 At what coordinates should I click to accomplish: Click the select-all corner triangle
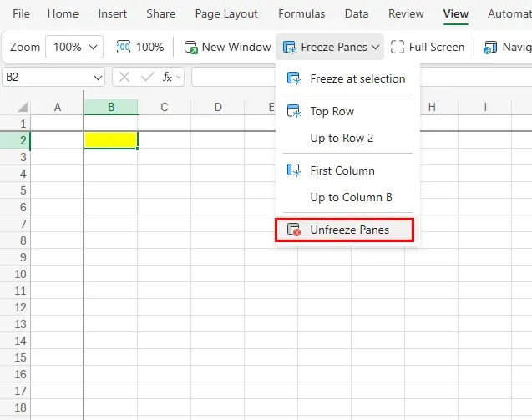point(23,108)
